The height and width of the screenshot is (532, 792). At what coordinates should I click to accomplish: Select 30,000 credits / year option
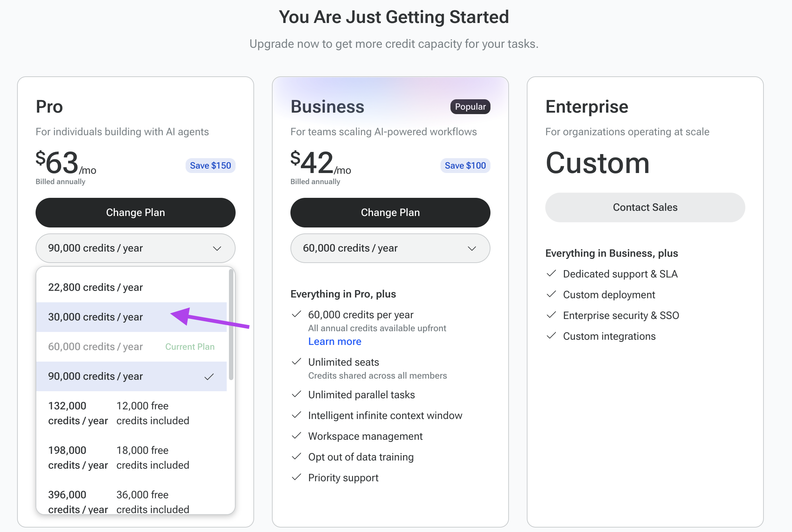[132, 317]
